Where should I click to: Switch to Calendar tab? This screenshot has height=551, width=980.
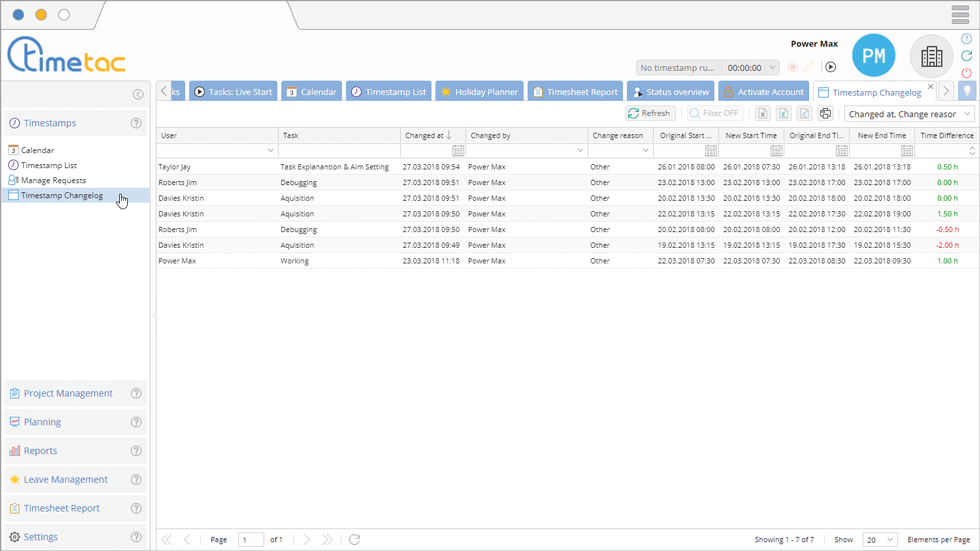pyautogui.click(x=311, y=91)
